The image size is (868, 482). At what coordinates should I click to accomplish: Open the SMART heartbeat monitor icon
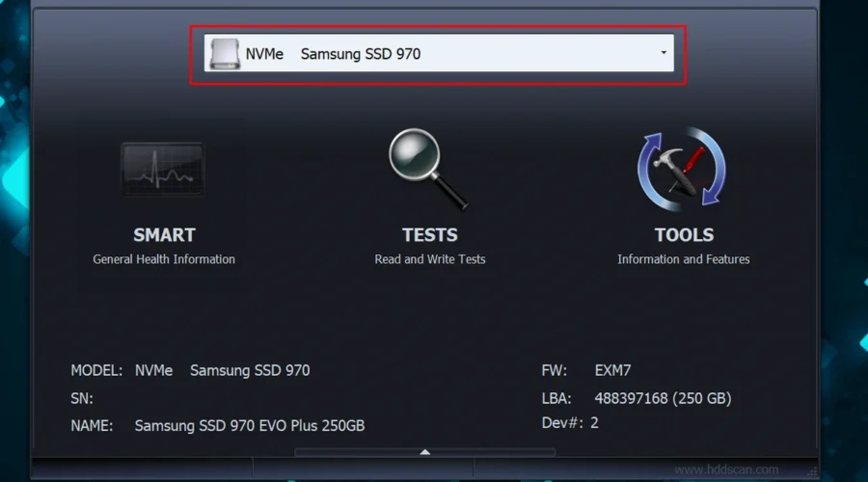(x=163, y=170)
